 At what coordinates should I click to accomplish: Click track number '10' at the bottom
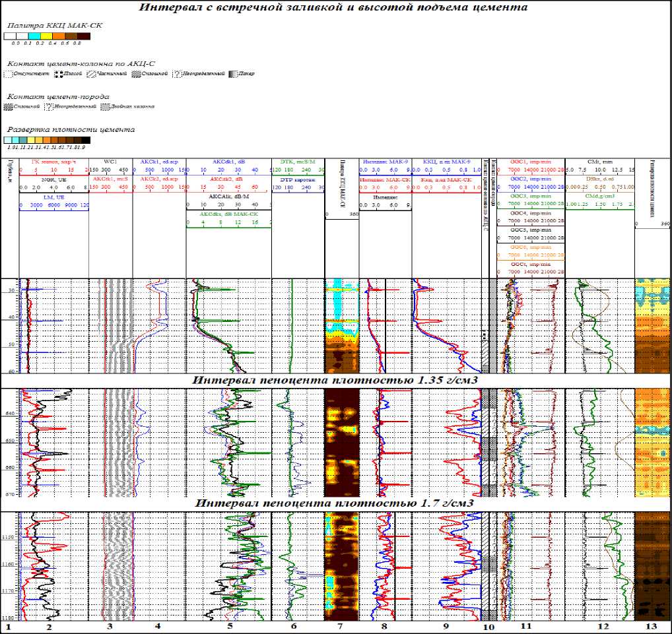[x=488, y=627]
